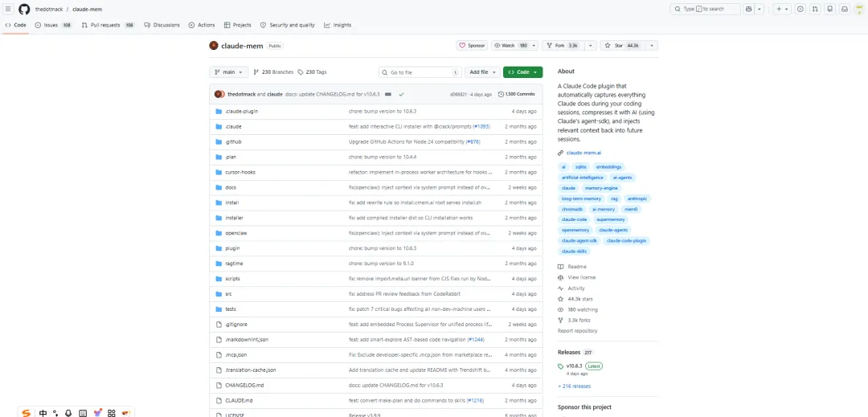Expand the Fork dropdown arrow
868x417 pixels.
pos(592,45)
